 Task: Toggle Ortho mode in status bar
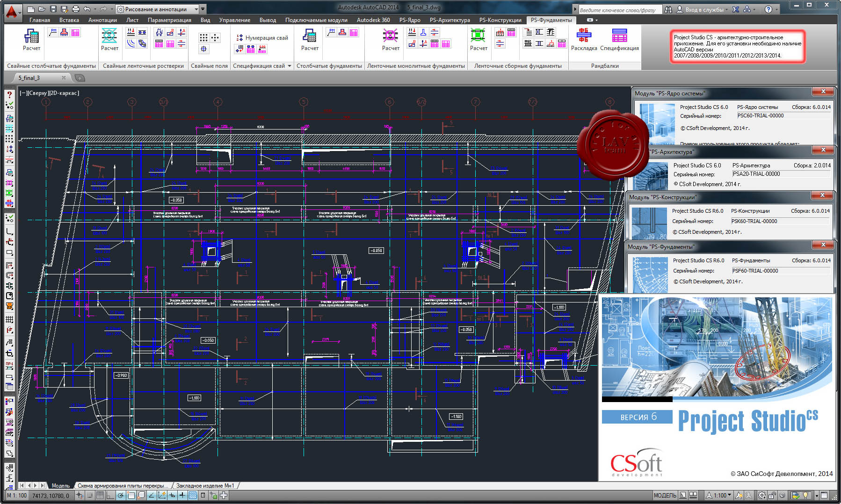tap(110, 495)
